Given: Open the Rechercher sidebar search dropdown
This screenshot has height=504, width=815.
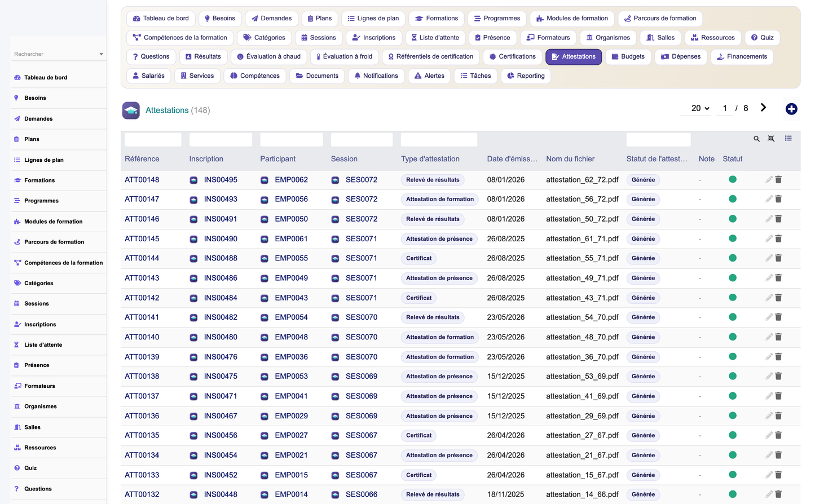Looking at the screenshot, I should coord(58,54).
